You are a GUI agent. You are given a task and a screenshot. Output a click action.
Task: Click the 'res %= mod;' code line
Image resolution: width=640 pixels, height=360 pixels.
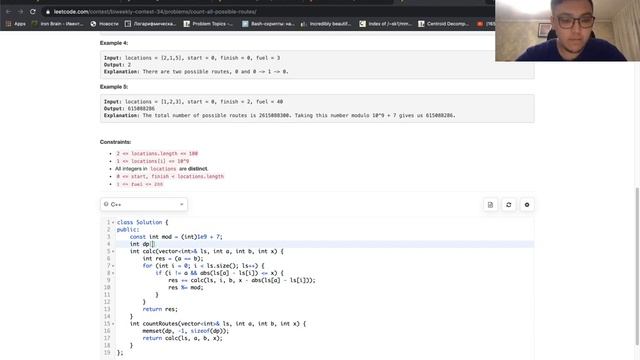click(x=185, y=287)
